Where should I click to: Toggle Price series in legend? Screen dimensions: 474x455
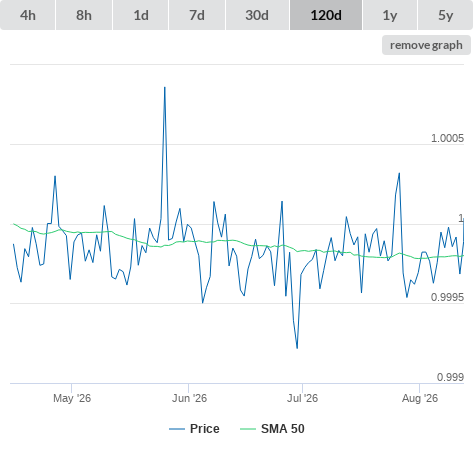point(205,429)
